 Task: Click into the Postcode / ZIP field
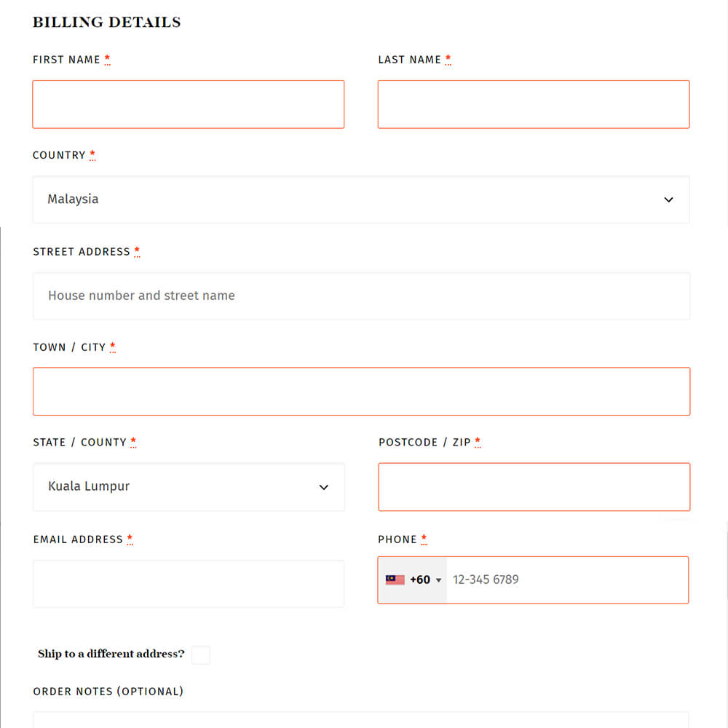coord(534,486)
